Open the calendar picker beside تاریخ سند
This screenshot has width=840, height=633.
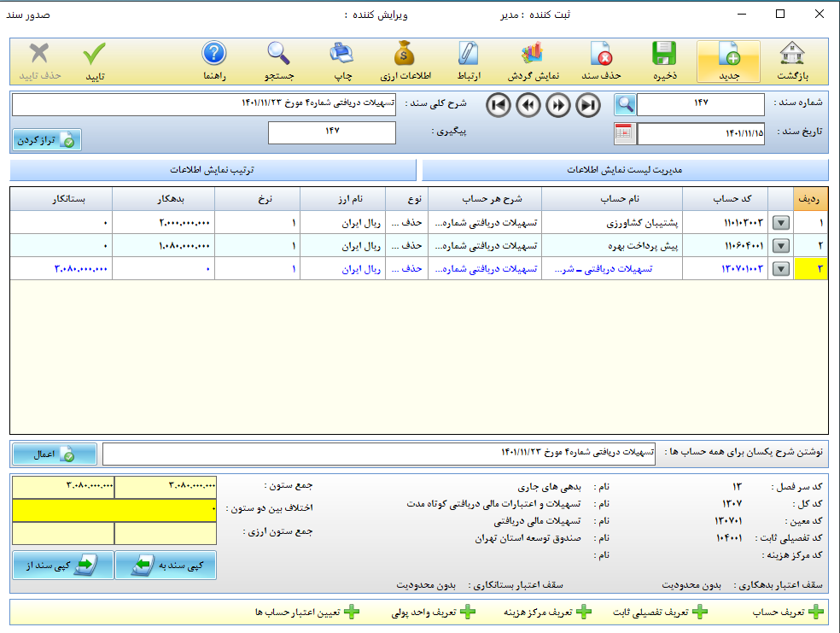tap(624, 134)
